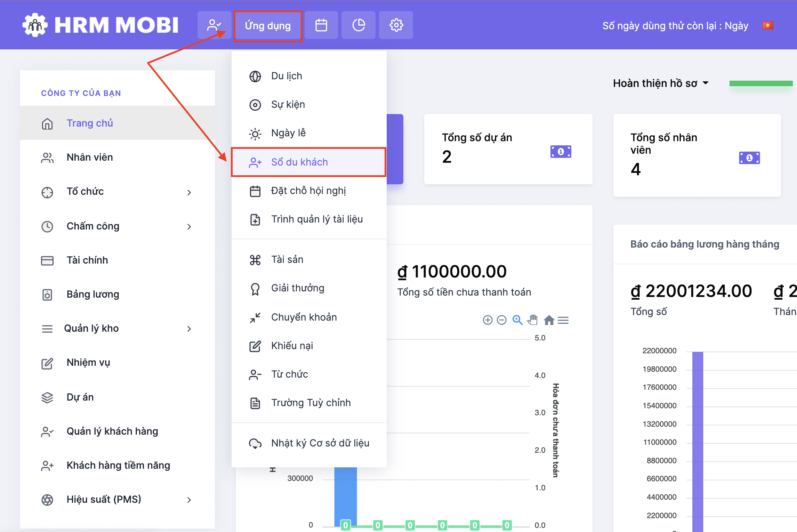Open Khách hàng tiềm năng in sidebar
The height and width of the screenshot is (532, 797).
coord(118,465)
